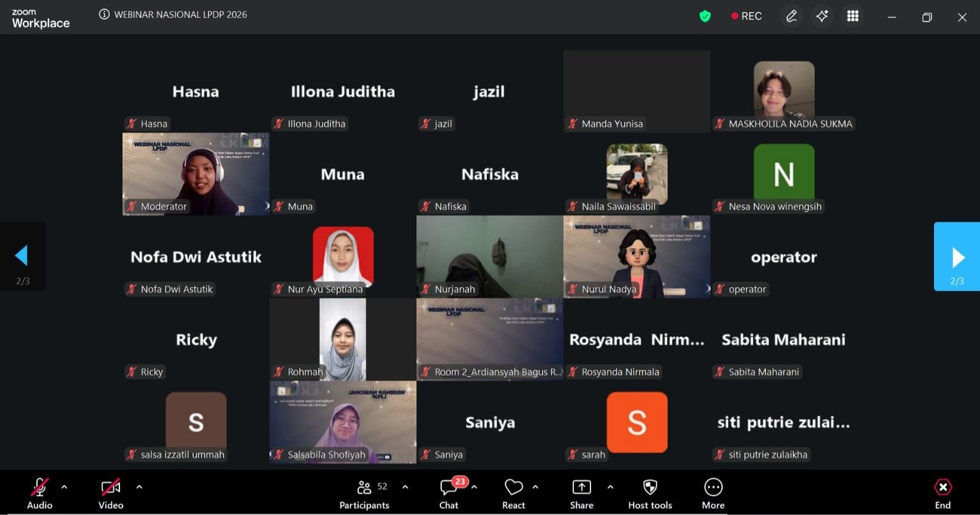This screenshot has height=515, width=980.
Task: Switch gallery view layout grid icon
Action: (853, 16)
